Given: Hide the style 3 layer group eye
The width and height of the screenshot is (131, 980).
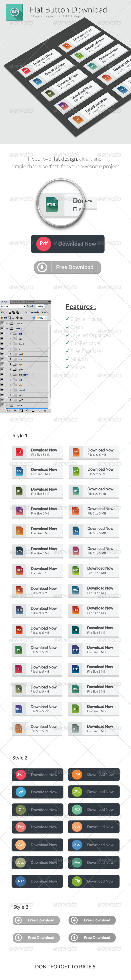Looking at the screenshot, I should click(2, 405).
